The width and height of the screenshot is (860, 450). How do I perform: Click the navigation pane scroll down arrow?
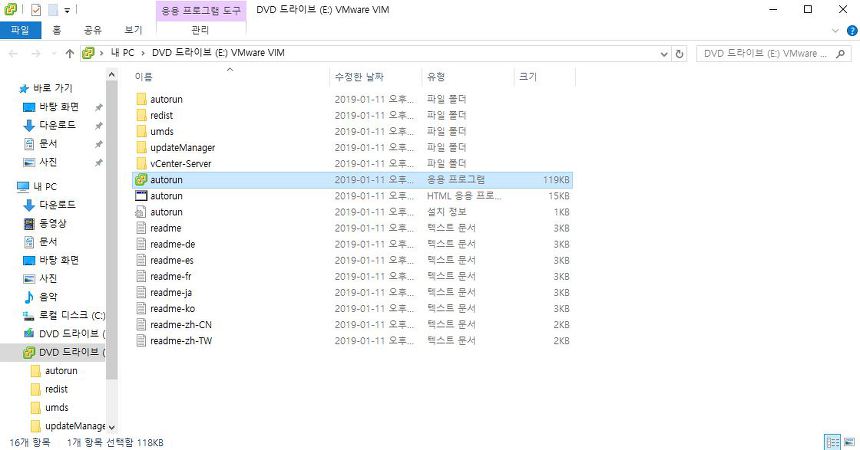pyautogui.click(x=111, y=427)
